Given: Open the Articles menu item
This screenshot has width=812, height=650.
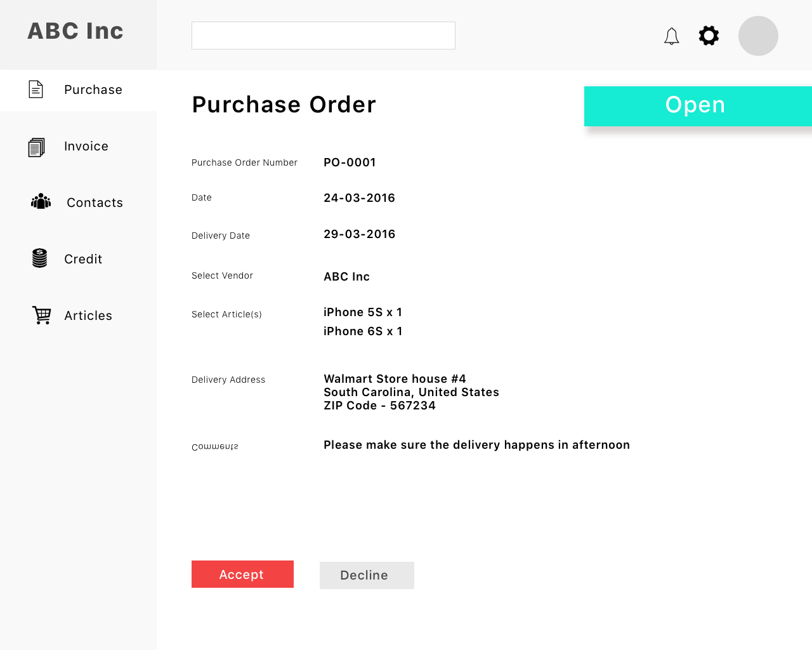Looking at the screenshot, I should [88, 315].
